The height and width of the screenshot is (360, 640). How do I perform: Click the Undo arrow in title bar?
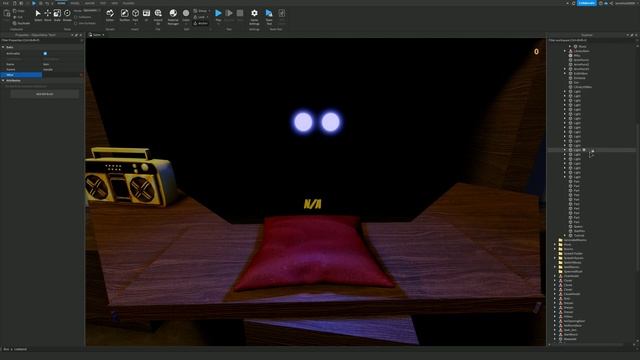(x=47, y=3)
